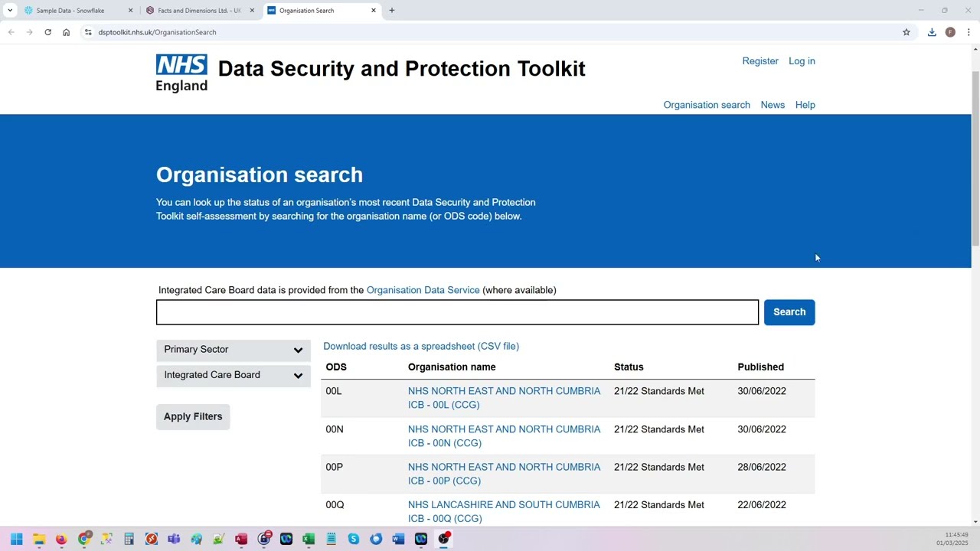The width and height of the screenshot is (980, 551).
Task: Open the Chrome profile avatar
Action: click(950, 32)
